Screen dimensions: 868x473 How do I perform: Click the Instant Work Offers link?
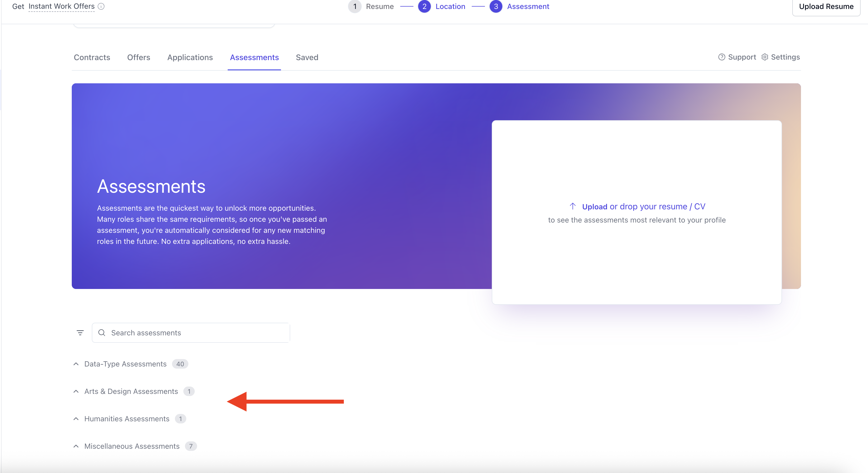click(61, 6)
